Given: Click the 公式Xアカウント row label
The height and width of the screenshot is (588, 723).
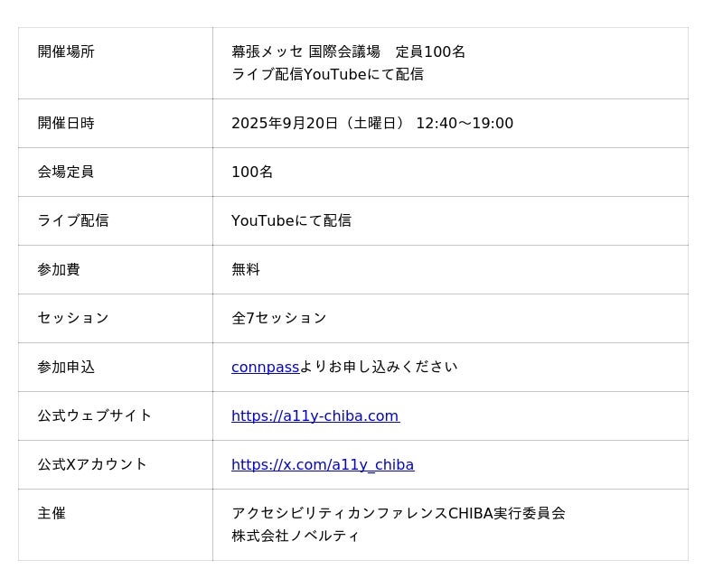Looking at the screenshot, I should (92, 464).
